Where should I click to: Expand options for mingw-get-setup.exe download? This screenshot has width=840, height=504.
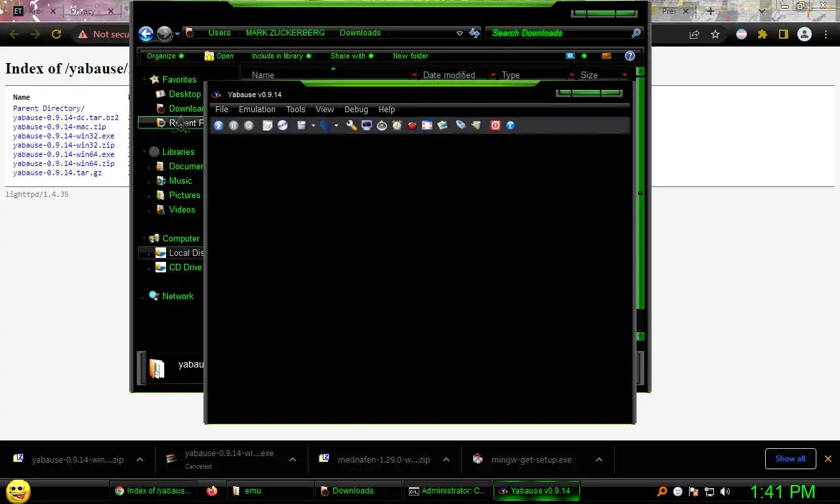point(598,459)
